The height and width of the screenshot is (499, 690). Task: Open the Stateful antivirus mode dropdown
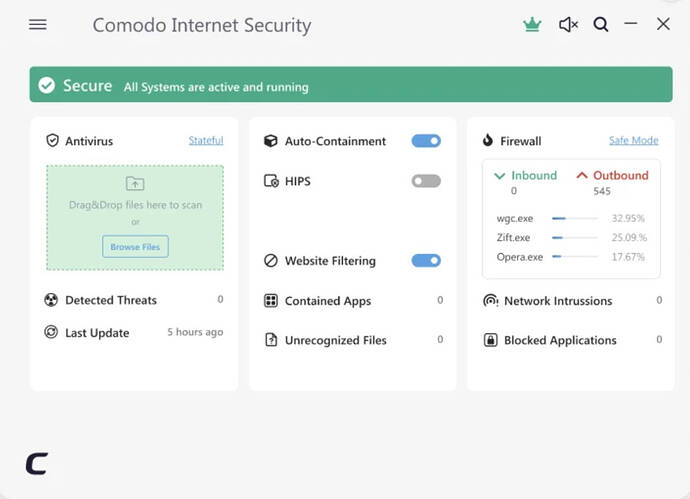tap(206, 141)
